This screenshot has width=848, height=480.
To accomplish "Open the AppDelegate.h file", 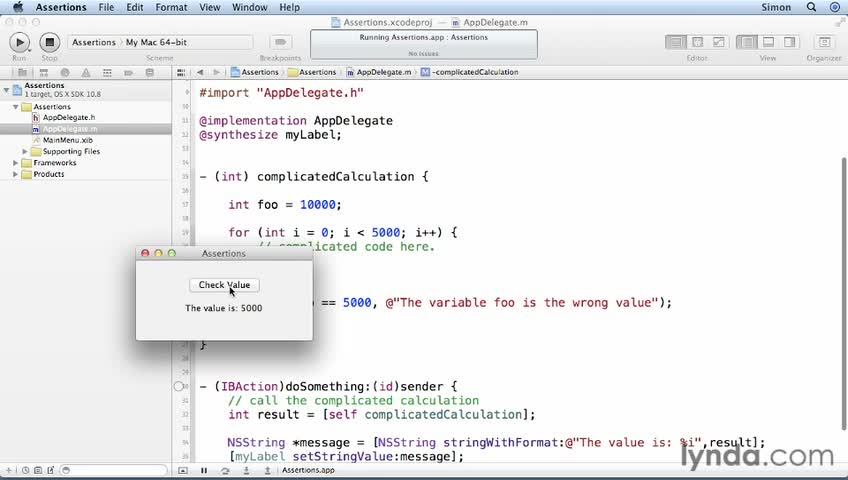I will tap(69, 117).
